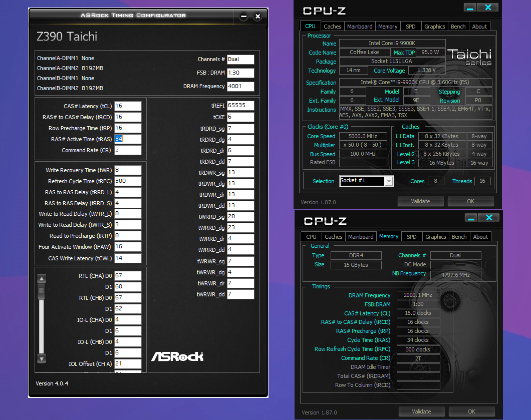This screenshot has height=420, width=531.
Task: Switch to CPU tab in lower CPU-Z window
Action: point(311,237)
